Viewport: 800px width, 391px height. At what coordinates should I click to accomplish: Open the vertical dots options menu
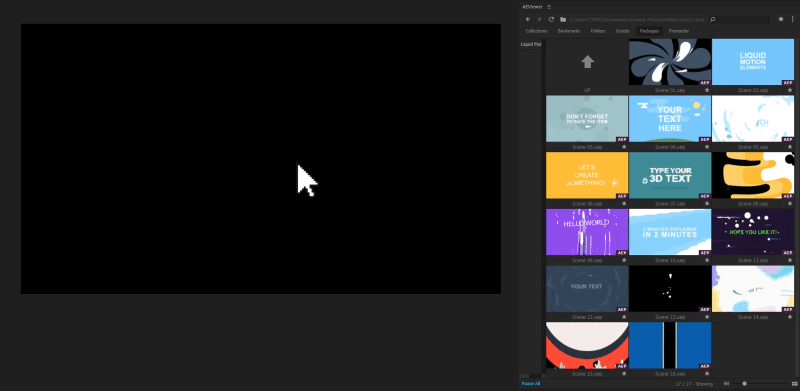793,19
